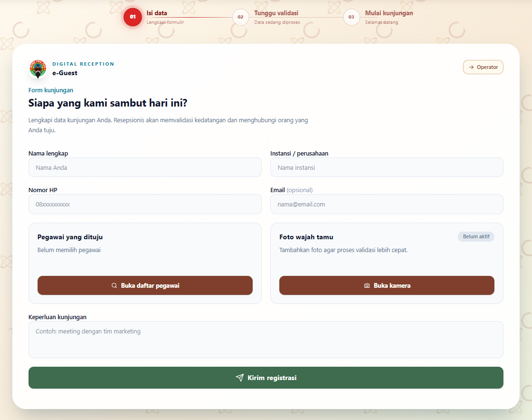Viewport: 532px width, 420px height.
Task: Select step 03 circle indicator
Action: 351,17
